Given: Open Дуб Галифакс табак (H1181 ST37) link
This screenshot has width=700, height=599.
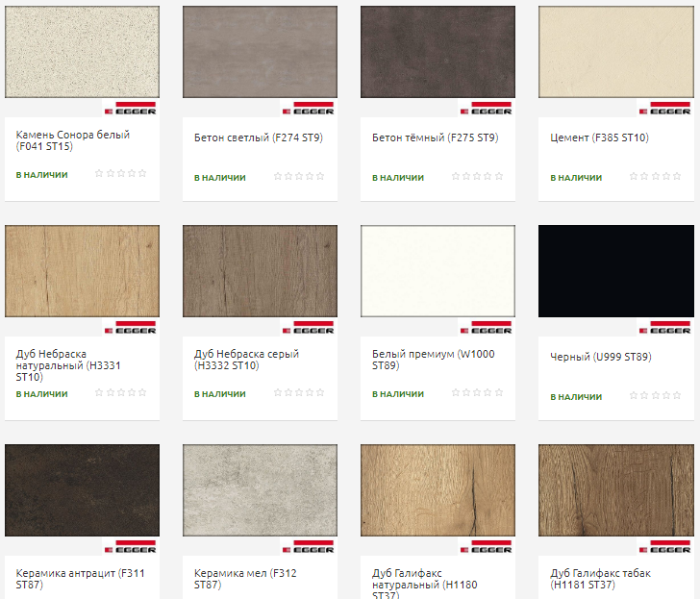Looking at the screenshot, I should (600, 579).
